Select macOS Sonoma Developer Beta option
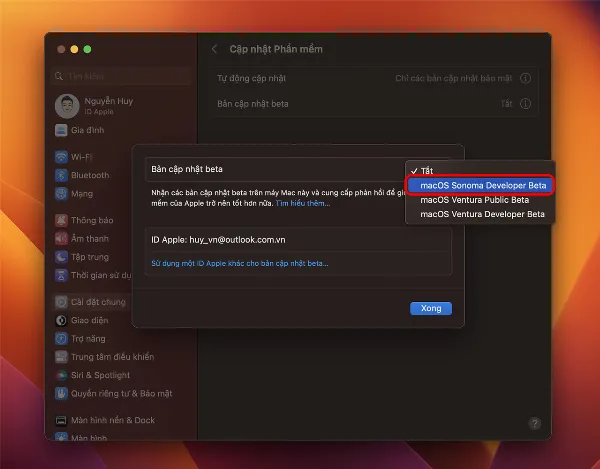This screenshot has height=469, width=600. click(x=480, y=186)
